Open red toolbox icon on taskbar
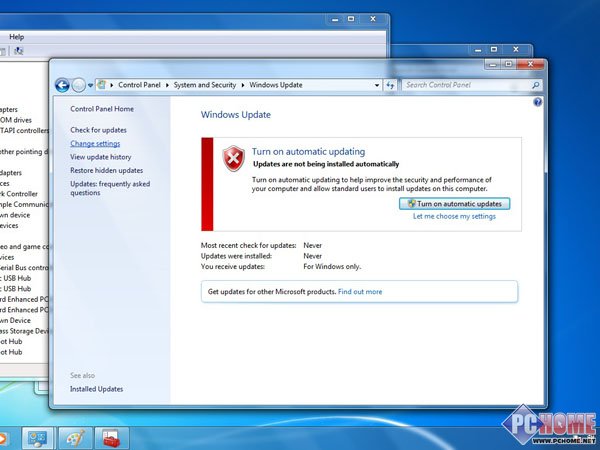This screenshot has width=600, height=450. 112,438
